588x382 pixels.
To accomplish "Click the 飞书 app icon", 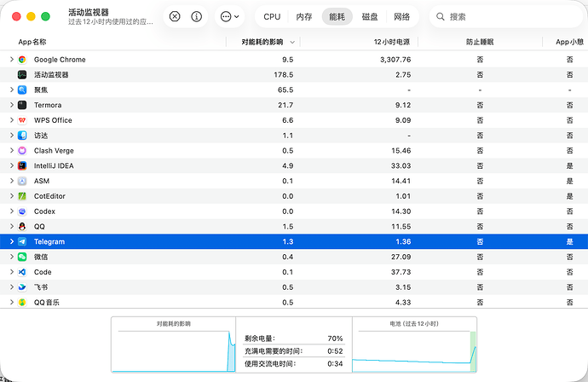I will click(22, 287).
